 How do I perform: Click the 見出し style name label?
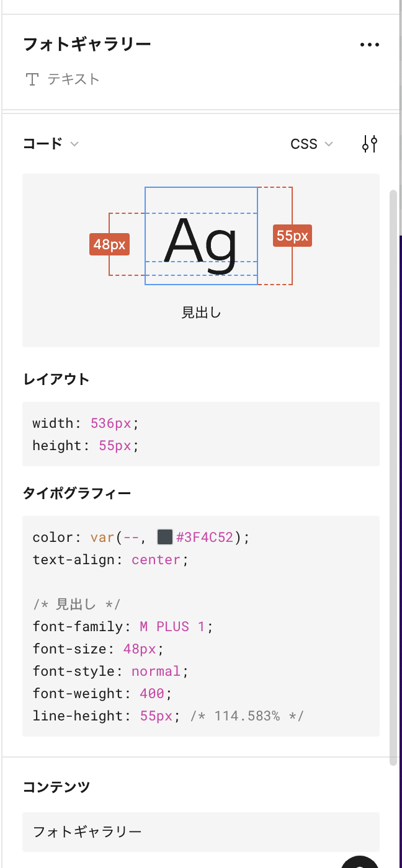201,312
